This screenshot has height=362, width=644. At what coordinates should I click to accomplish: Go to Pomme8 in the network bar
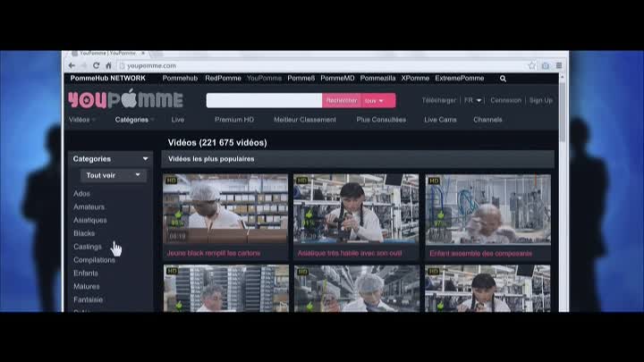pos(301,78)
